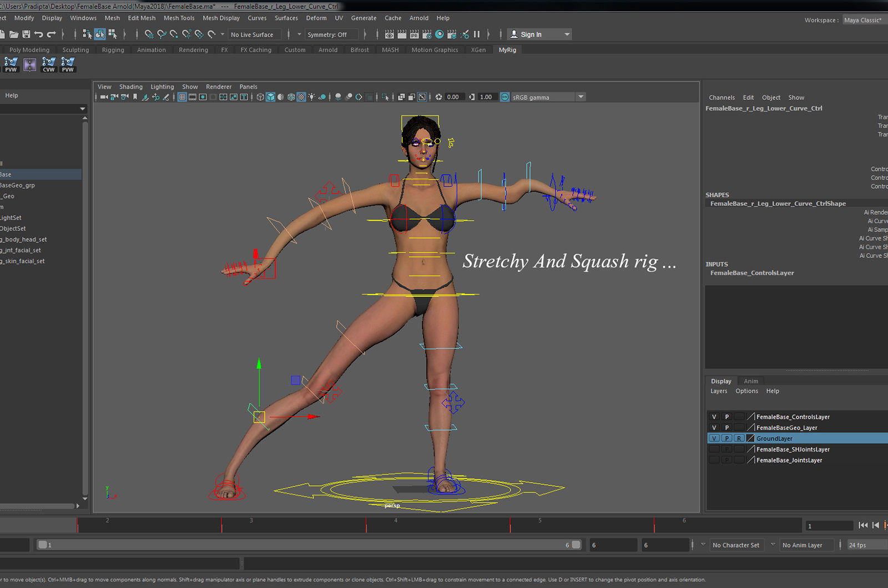The image size is (888, 588).
Task: Click Options in the layer editor
Action: 746,391
